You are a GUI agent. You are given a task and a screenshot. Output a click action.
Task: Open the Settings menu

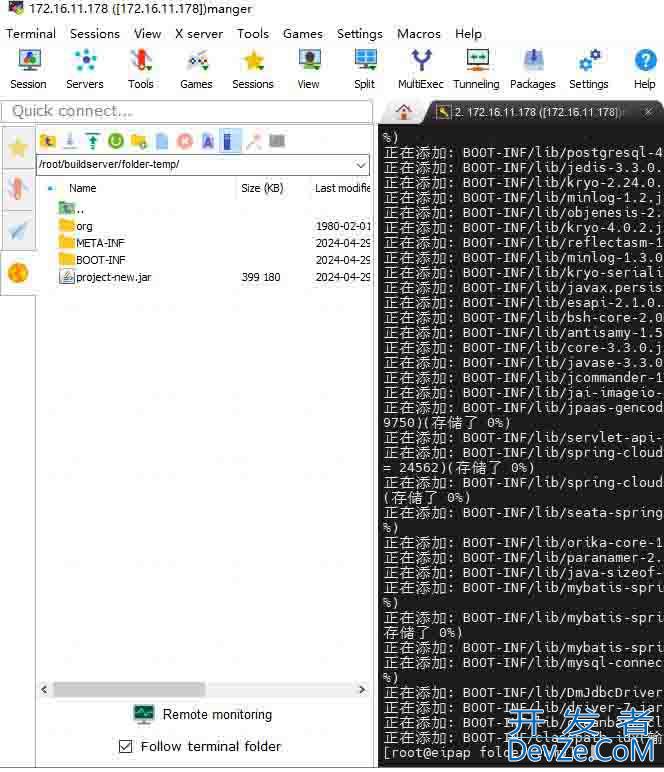point(360,33)
